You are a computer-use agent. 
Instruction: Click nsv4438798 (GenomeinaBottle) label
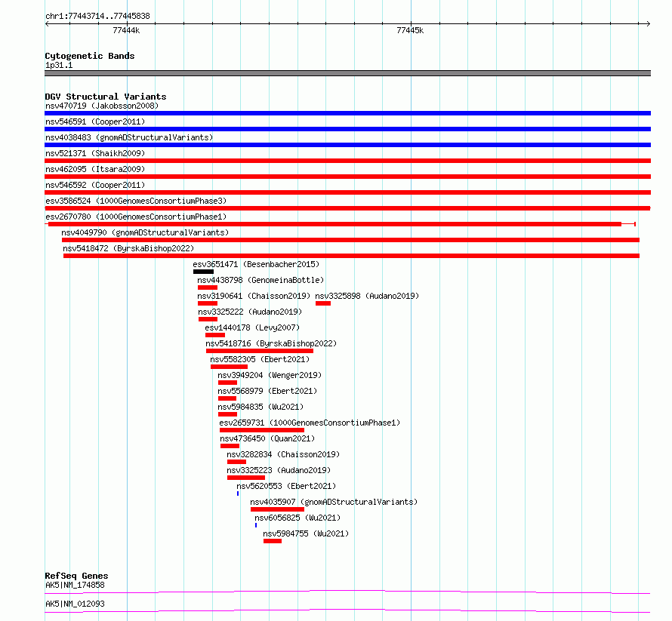tap(260, 280)
